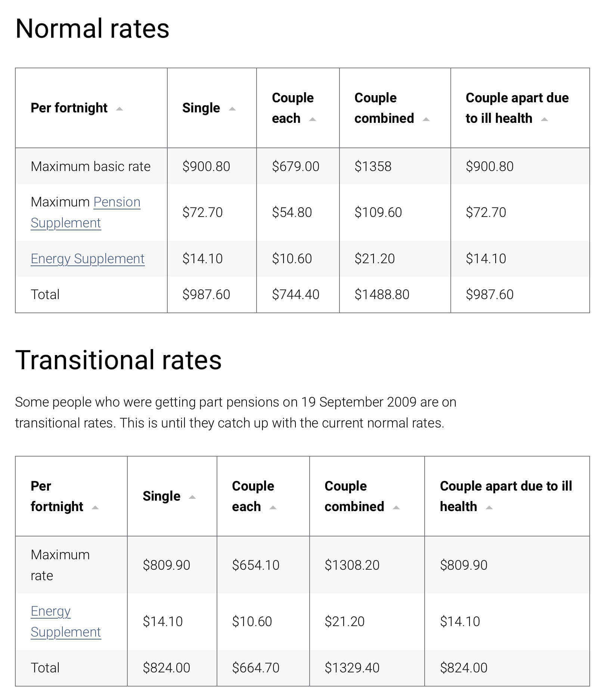Click sort arrow beside Transitional Couple each
This screenshot has width=605, height=700.
pos(273,508)
